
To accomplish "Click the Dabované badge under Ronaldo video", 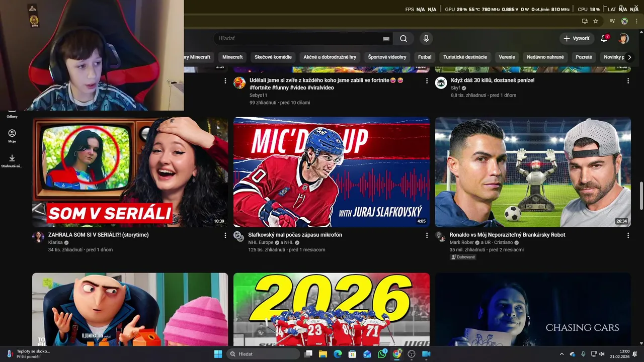I will pyautogui.click(x=463, y=257).
